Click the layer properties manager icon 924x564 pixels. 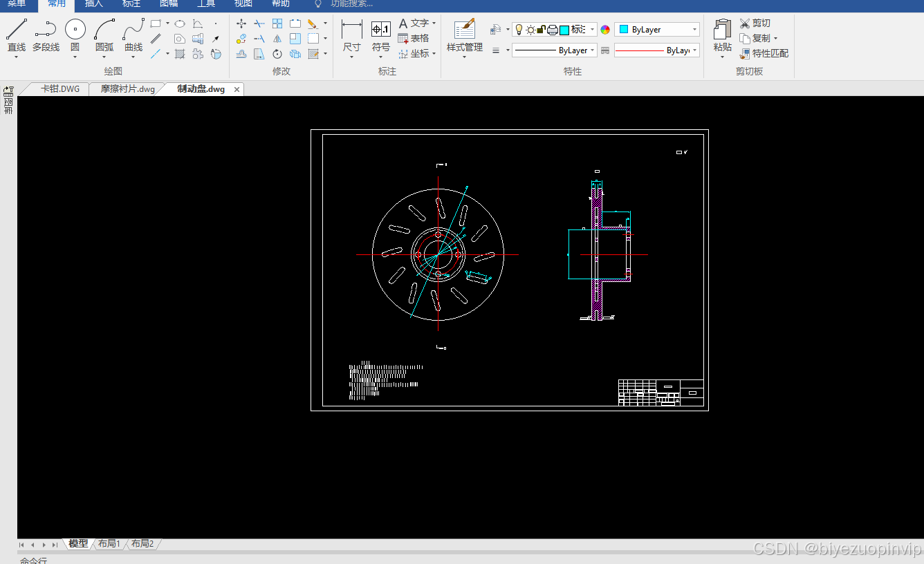[x=495, y=30]
